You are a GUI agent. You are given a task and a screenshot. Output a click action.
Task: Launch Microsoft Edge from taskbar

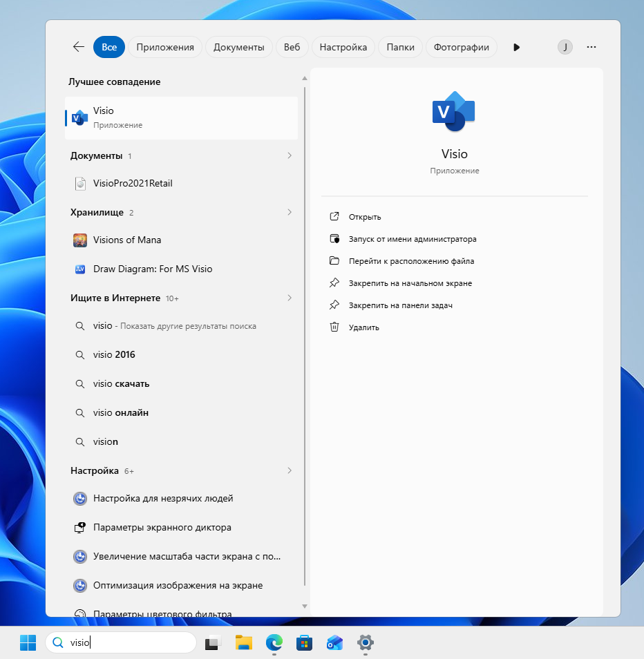(274, 642)
